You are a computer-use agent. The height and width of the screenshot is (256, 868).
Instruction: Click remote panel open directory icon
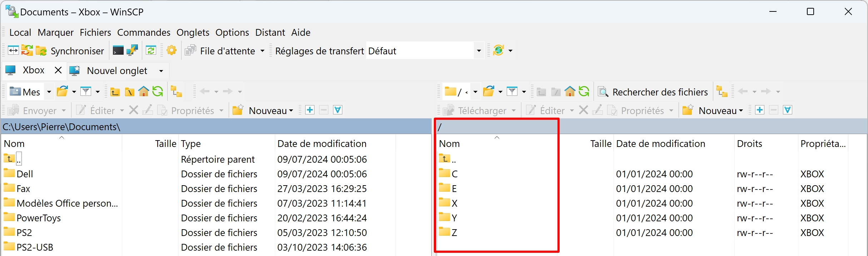(x=488, y=92)
